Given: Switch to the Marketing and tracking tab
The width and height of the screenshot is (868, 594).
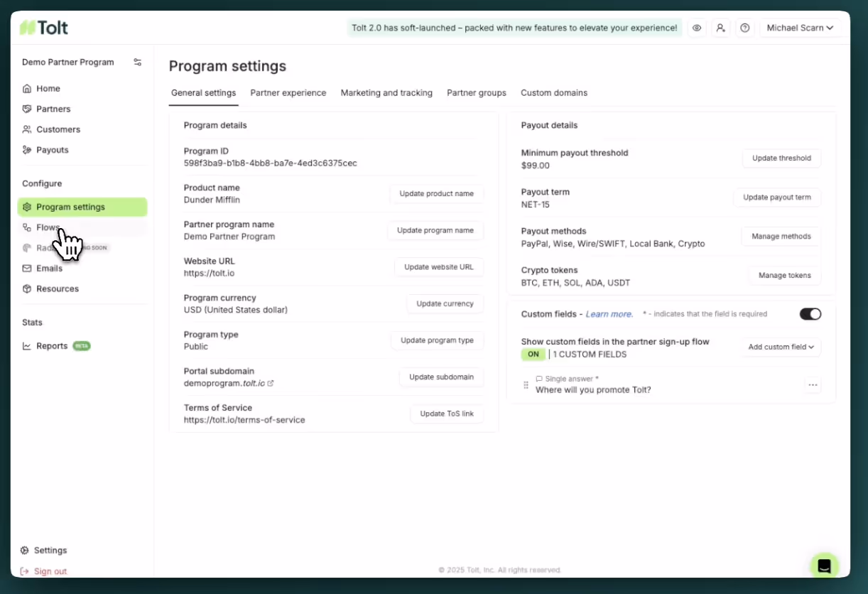Looking at the screenshot, I should 386,93.
